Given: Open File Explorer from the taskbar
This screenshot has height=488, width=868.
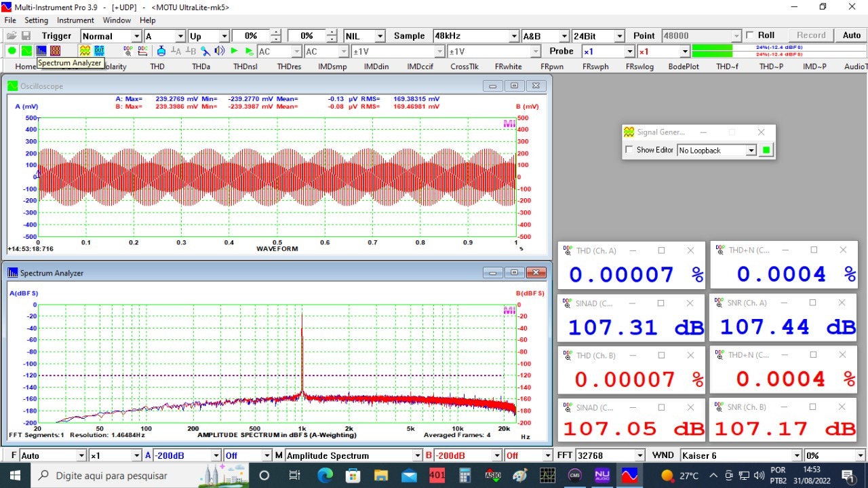Looking at the screenshot, I should [x=381, y=475].
